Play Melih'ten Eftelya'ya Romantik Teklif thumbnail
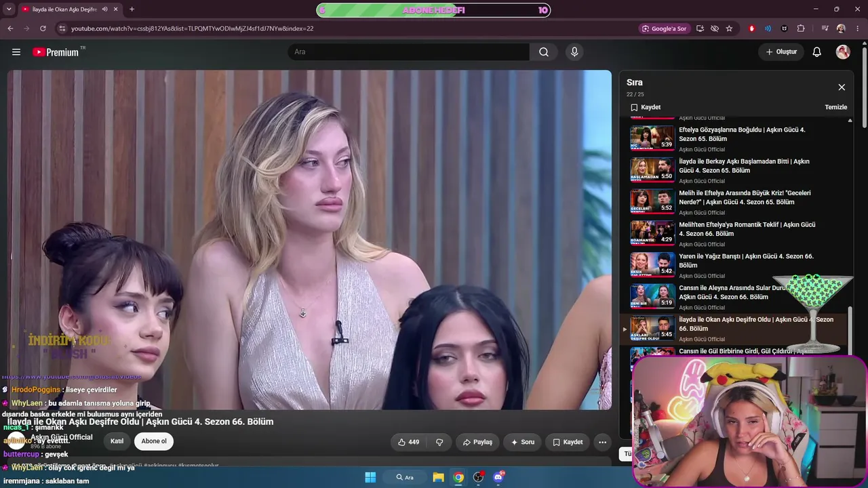 [x=652, y=233]
